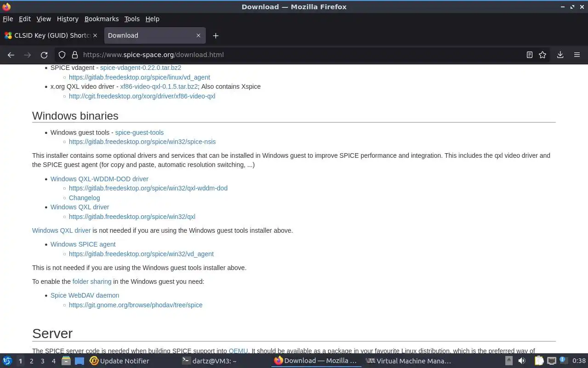This screenshot has width=588, height=368.
Task: Open the win32/vd_agent gitlab link
Action: 141,254
